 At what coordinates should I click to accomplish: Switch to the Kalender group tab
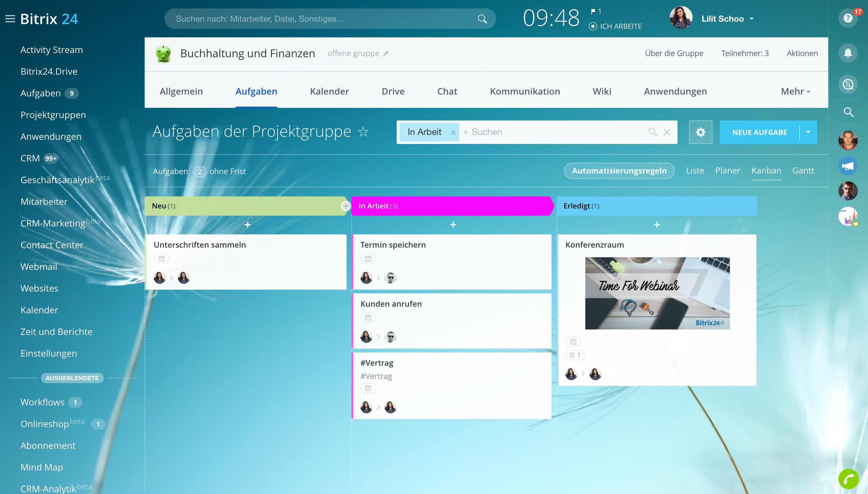click(329, 92)
